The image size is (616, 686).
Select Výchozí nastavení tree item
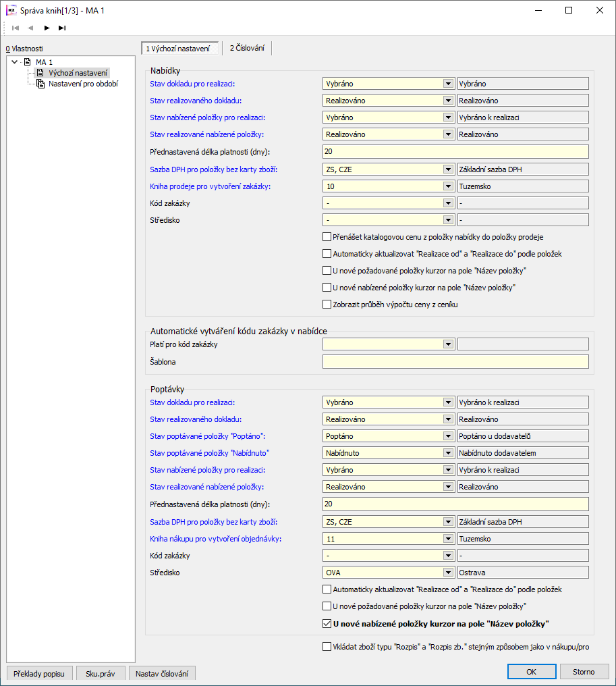78,73
